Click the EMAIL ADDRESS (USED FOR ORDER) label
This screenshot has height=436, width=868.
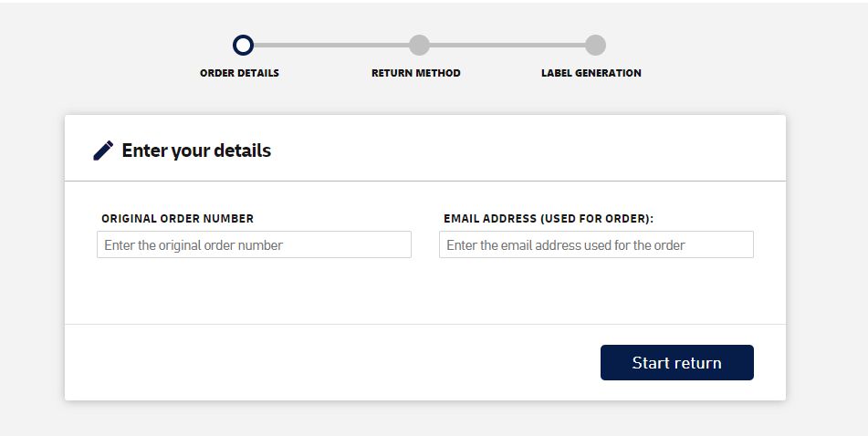pos(549,219)
